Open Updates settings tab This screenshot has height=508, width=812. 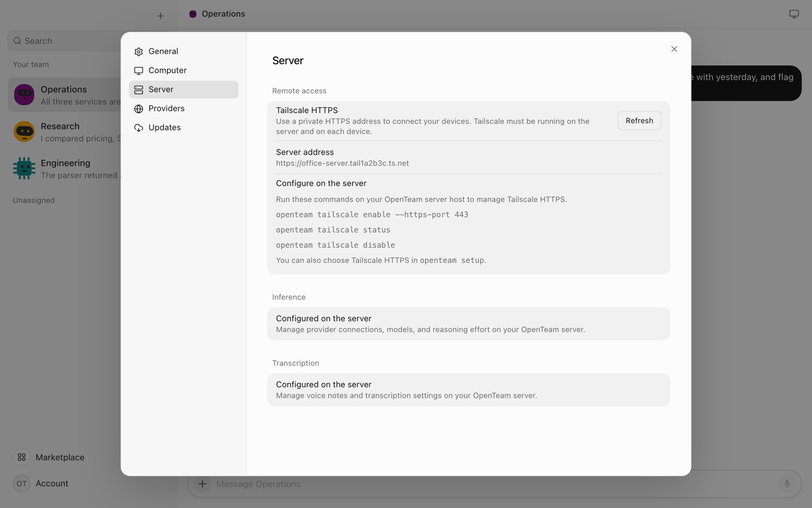click(x=183, y=128)
